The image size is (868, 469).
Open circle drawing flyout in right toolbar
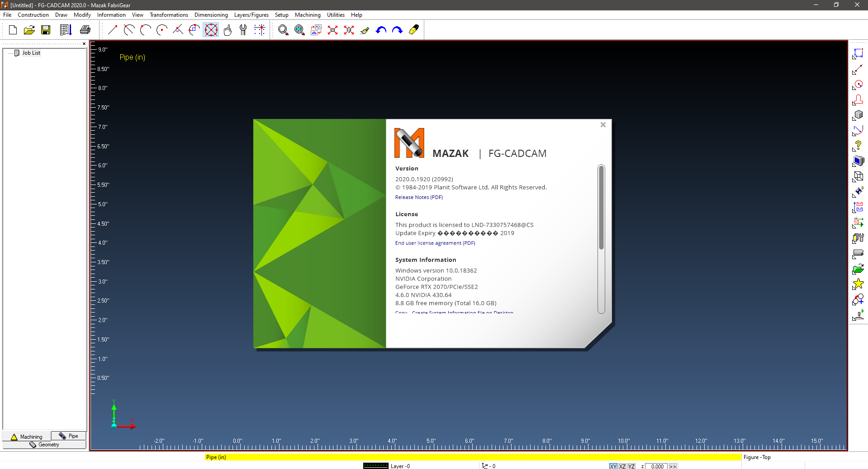(858, 85)
